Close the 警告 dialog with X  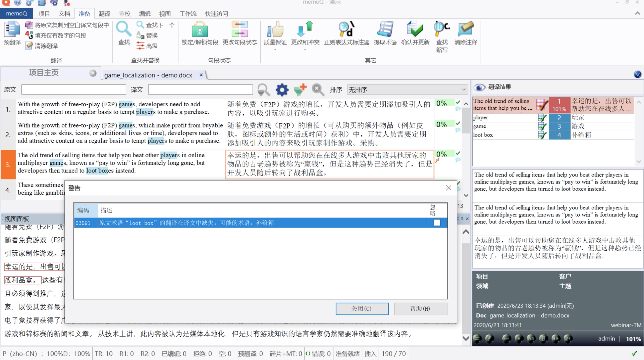(x=448, y=188)
